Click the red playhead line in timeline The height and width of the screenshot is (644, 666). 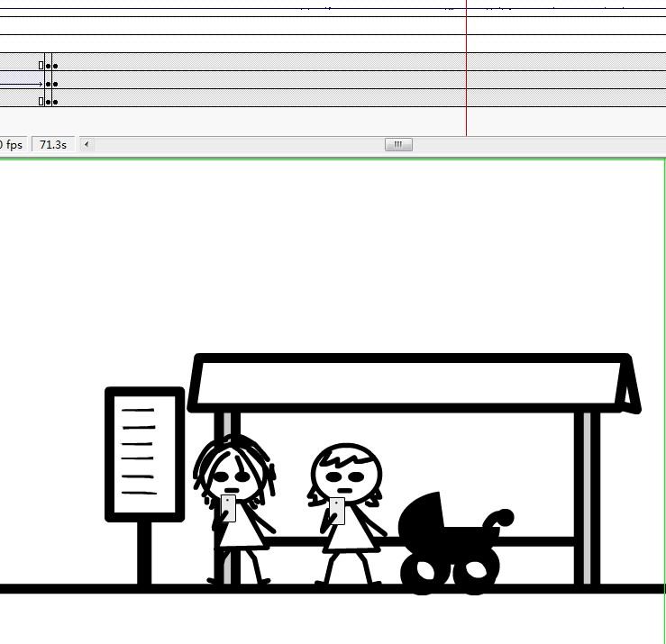[x=466, y=68]
